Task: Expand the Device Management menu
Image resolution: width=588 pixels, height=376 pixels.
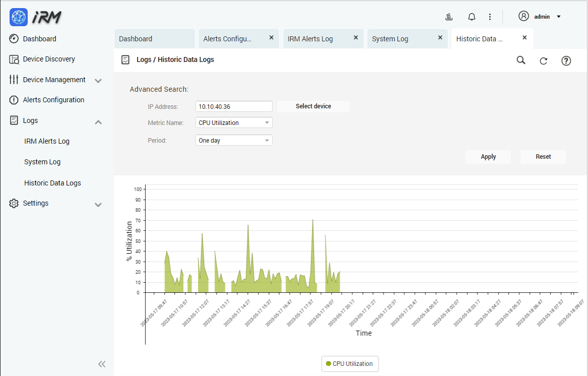Action: tap(98, 80)
